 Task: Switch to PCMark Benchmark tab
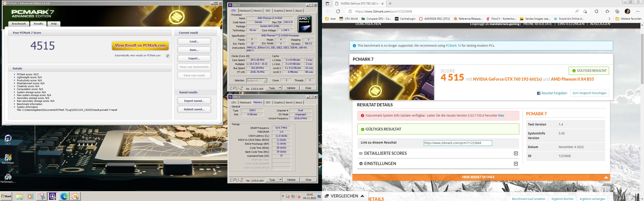(19, 24)
